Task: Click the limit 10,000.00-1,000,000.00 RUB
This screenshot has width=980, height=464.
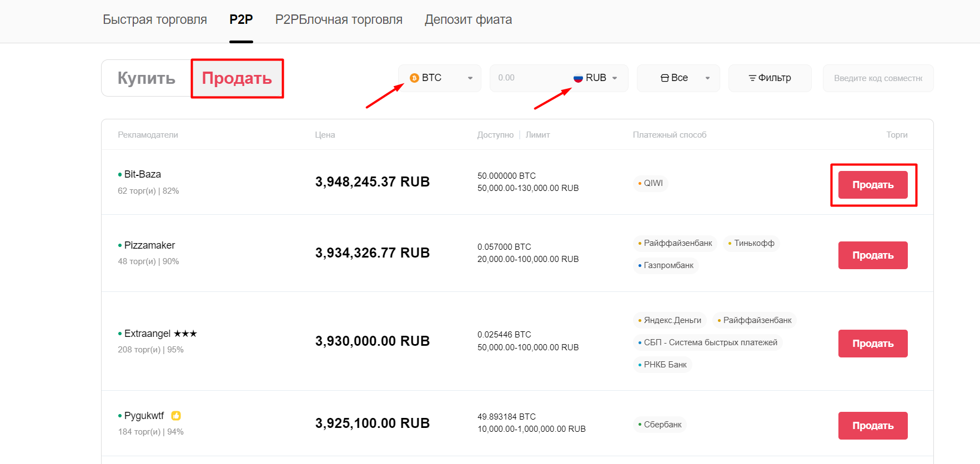Action: (531, 429)
